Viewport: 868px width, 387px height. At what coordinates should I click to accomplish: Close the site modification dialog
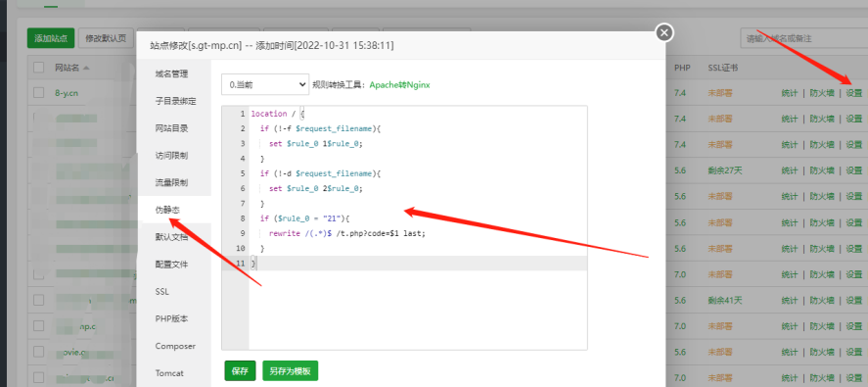tap(664, 32)
